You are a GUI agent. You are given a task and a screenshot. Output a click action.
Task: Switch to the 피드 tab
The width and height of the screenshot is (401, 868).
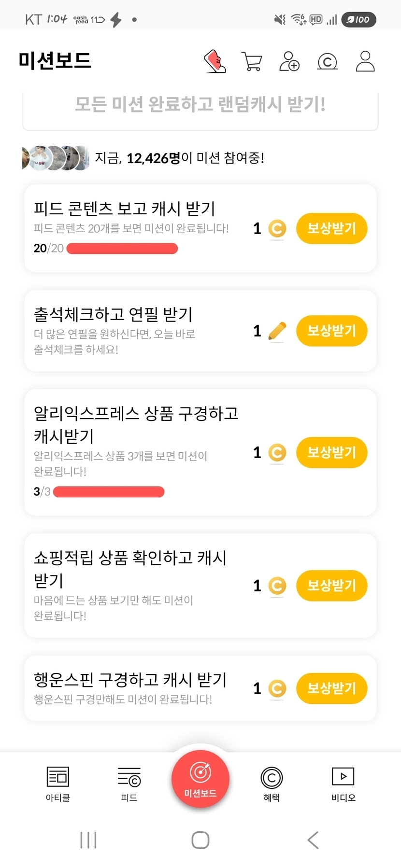click(x=129, y=784)
